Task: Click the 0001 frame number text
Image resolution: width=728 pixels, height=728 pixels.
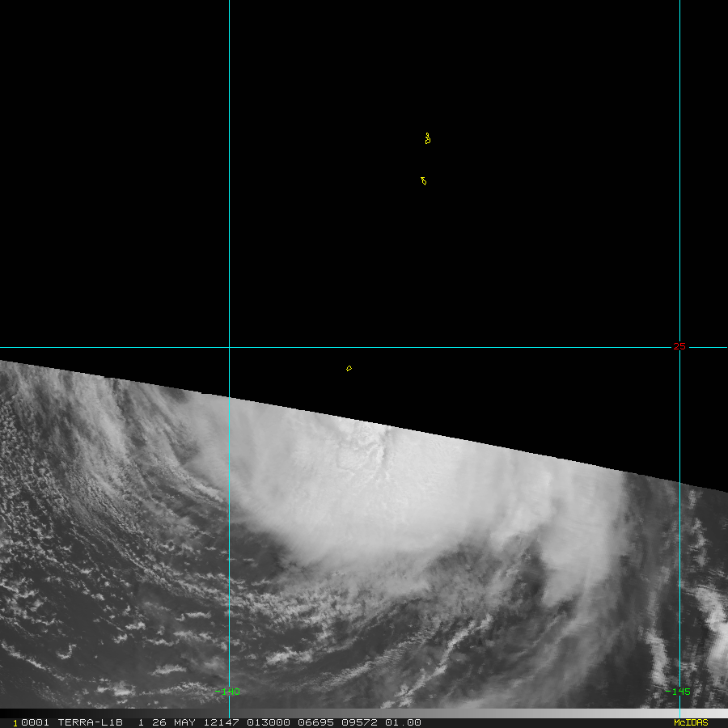Action: coord(36,722)
